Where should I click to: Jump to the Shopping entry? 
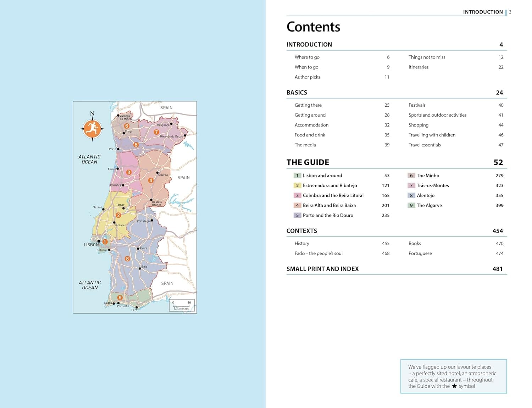[419, 125]
